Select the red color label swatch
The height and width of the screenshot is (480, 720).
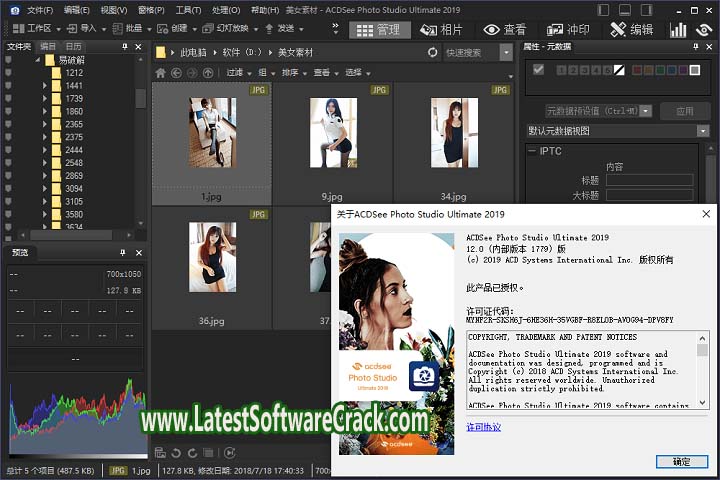[636, 70]
